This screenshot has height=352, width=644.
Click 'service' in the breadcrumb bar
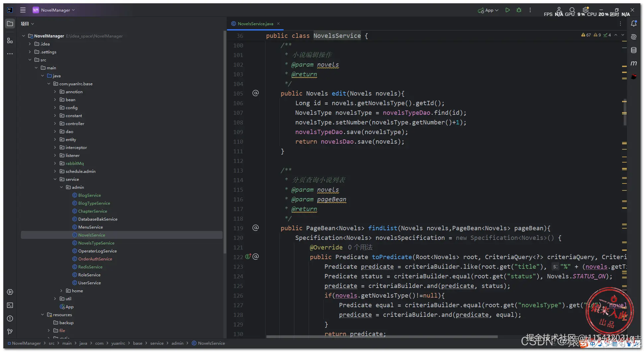[x=157, y=343]
